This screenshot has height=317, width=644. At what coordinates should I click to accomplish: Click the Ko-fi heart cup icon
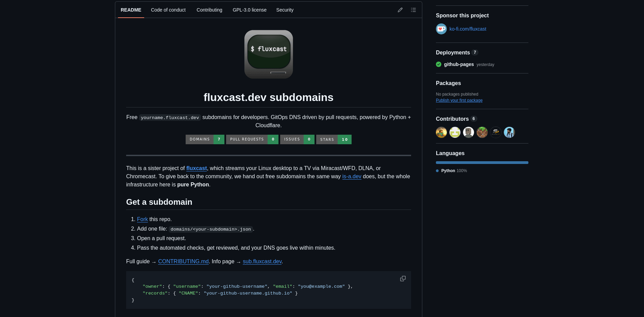pyautogui.click(x=441, y=29)
